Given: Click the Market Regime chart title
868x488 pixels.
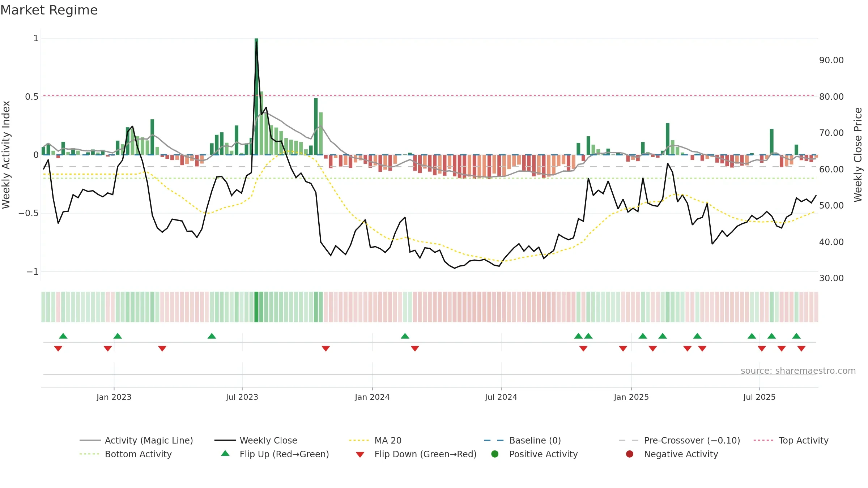Looking at the screenshot, I should [x=49, y=10].
